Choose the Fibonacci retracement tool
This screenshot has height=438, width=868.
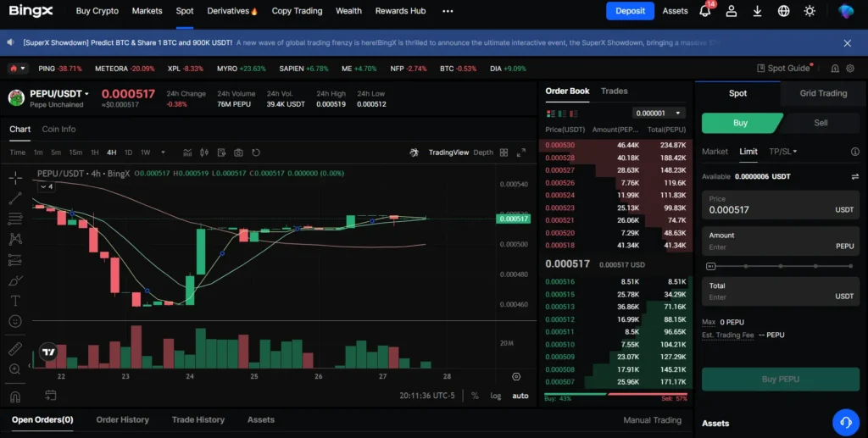[15, 219]
